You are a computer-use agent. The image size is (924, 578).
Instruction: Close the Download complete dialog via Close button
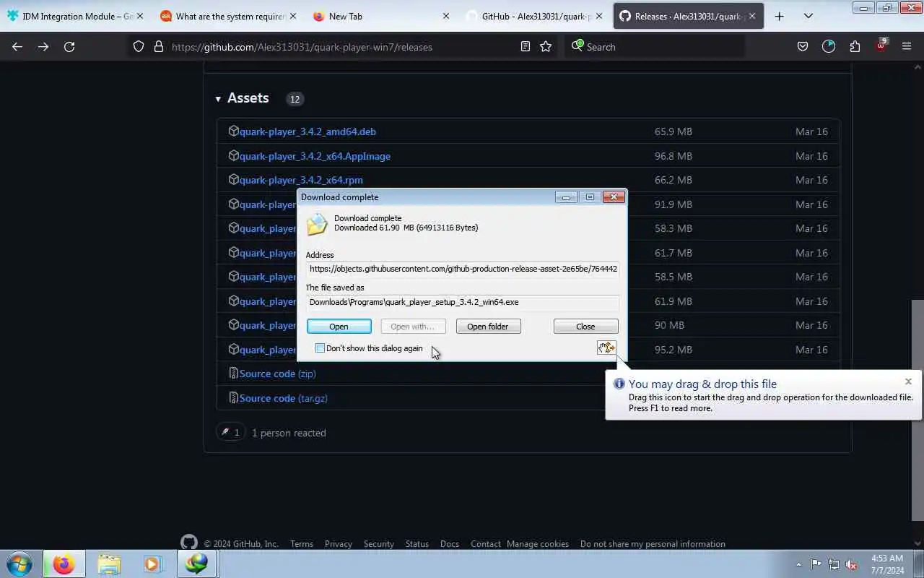(585, 327)
